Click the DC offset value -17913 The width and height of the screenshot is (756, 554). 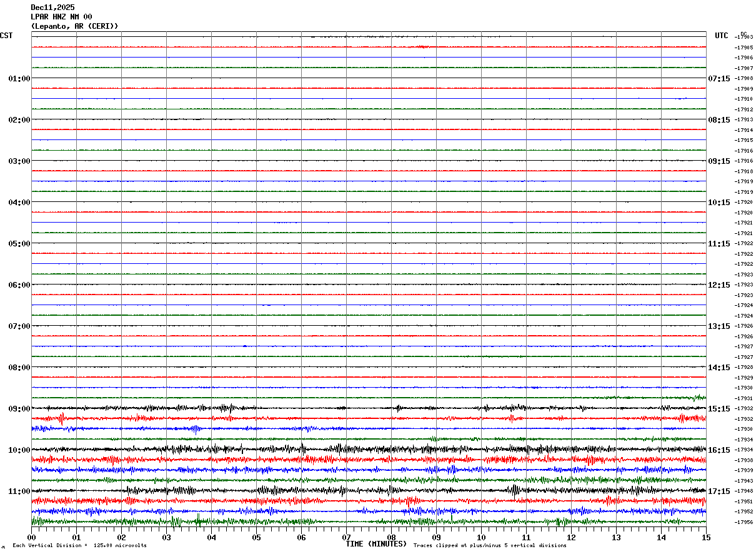tap(744, 119)
